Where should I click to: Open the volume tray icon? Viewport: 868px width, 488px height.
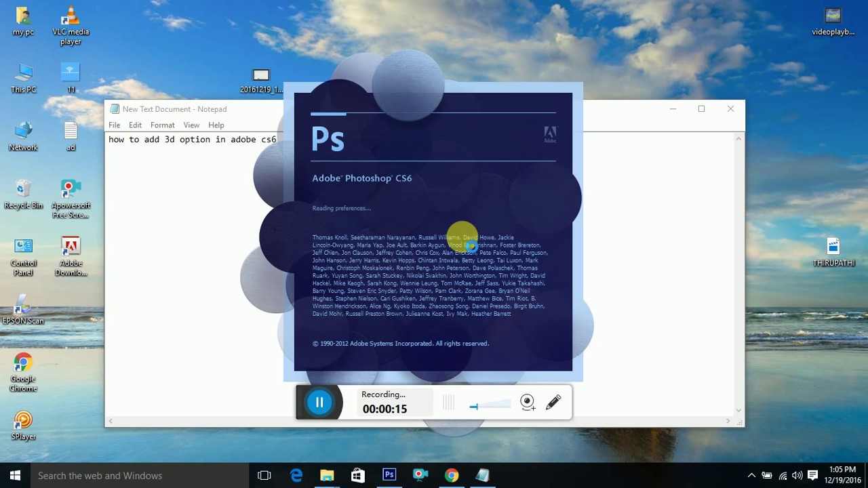(797, 476)
